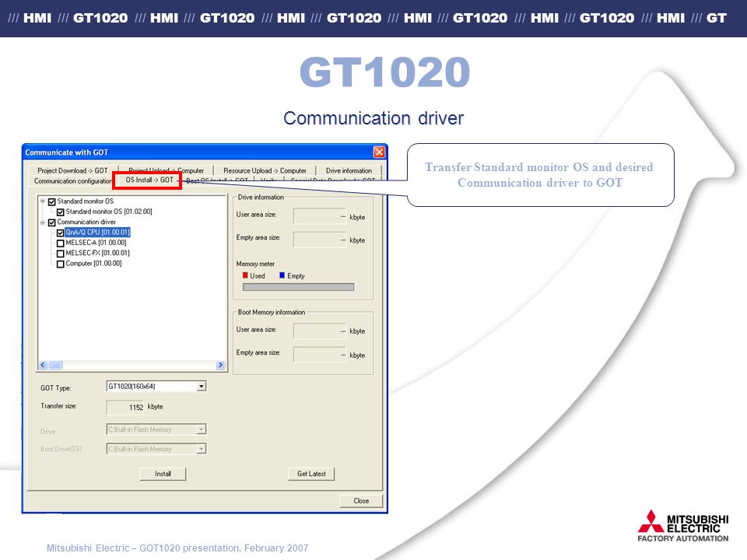Screen dimensions: 747x560
Task: Switch to Resource Upload -> Computer tab
Action: (265, 170)
